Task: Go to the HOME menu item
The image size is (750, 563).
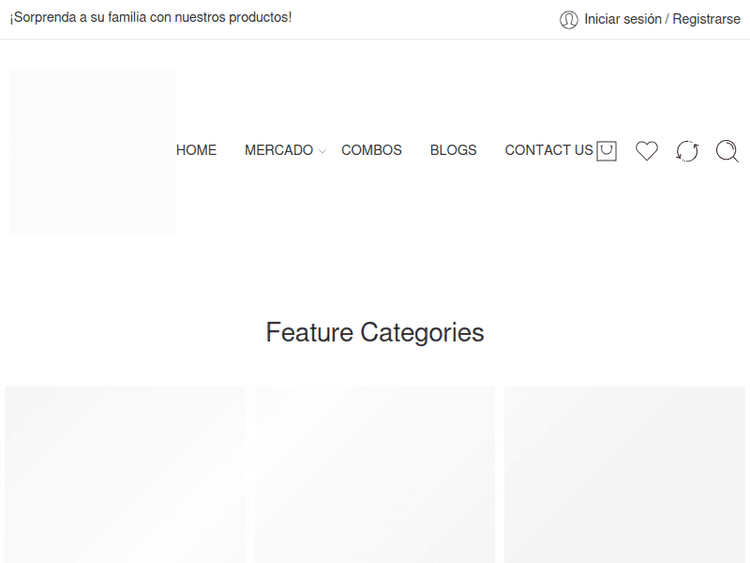Action: pyautogui.click(x=196, y=150)
